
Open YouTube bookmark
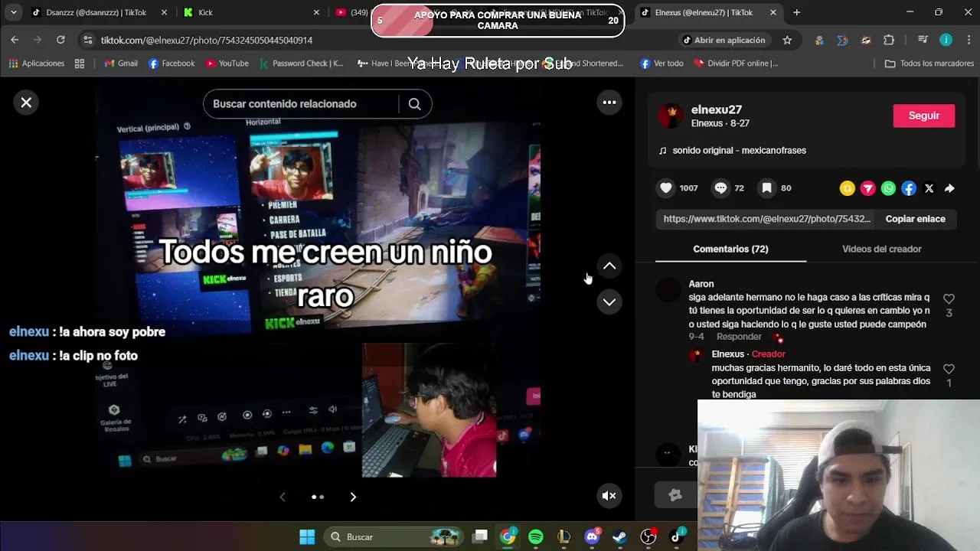[x=227, y=64]
